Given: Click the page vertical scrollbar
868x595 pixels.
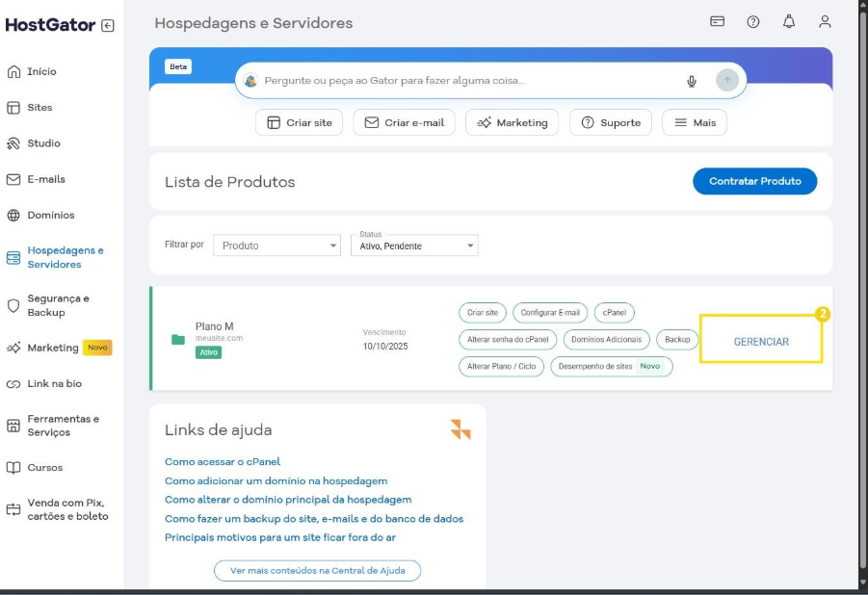Looking at the screenshot, I should point(861,289).
